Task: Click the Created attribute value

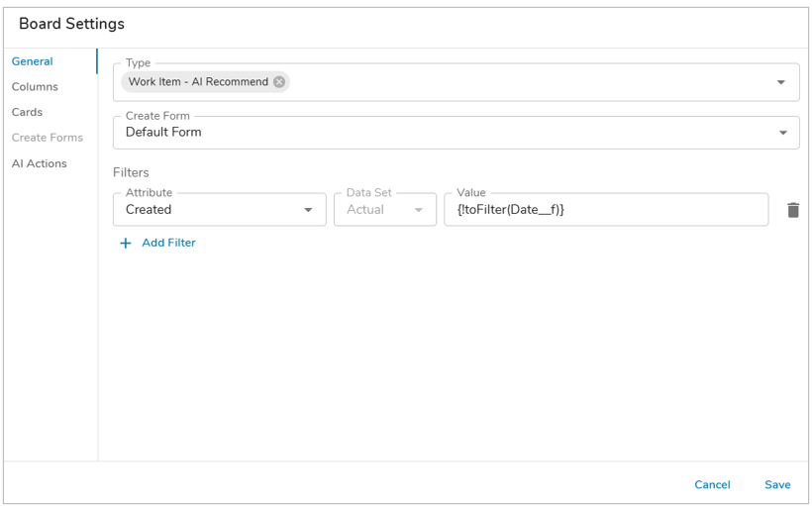Action: [149, 209]
